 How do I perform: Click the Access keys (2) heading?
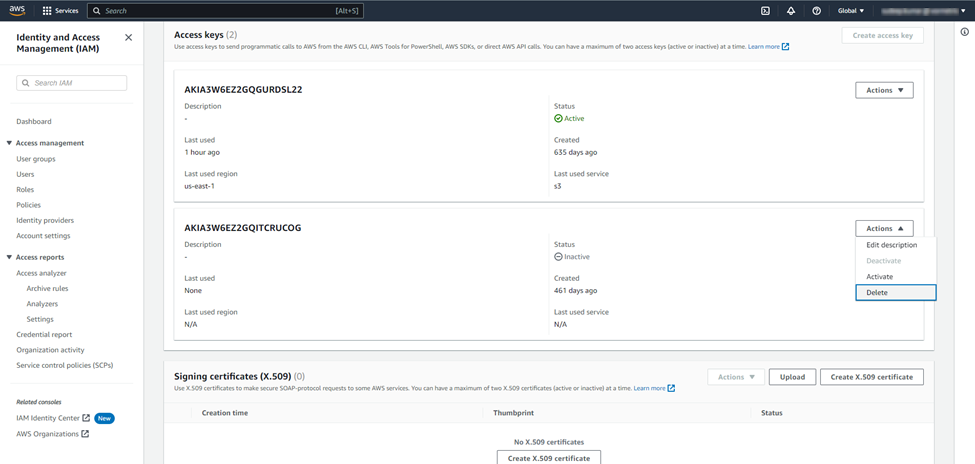pos(206,35)
